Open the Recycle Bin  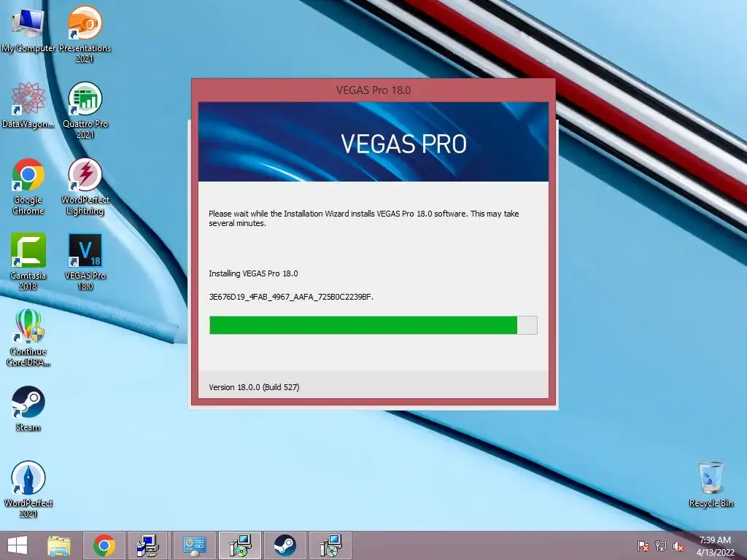coord(711,484)
